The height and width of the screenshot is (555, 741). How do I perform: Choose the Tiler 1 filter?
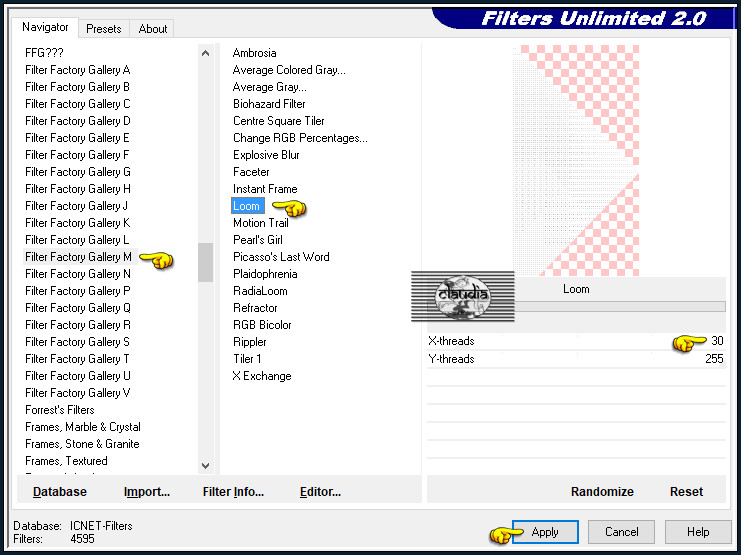tap(247, 359)
